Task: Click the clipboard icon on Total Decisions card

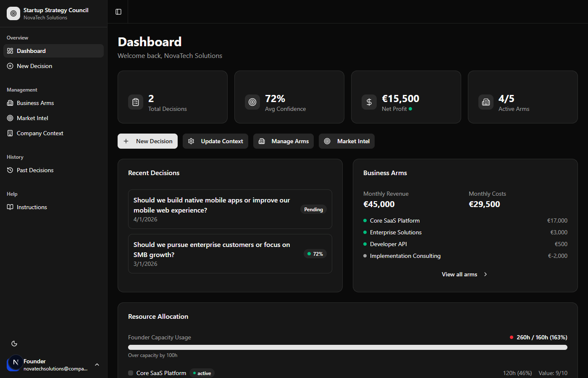Action: [x=136, y=102]
